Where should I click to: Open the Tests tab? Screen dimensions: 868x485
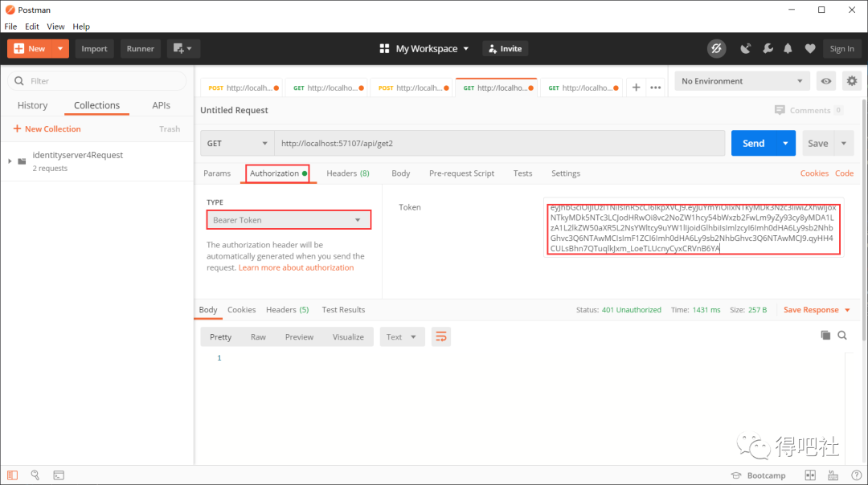522,173
